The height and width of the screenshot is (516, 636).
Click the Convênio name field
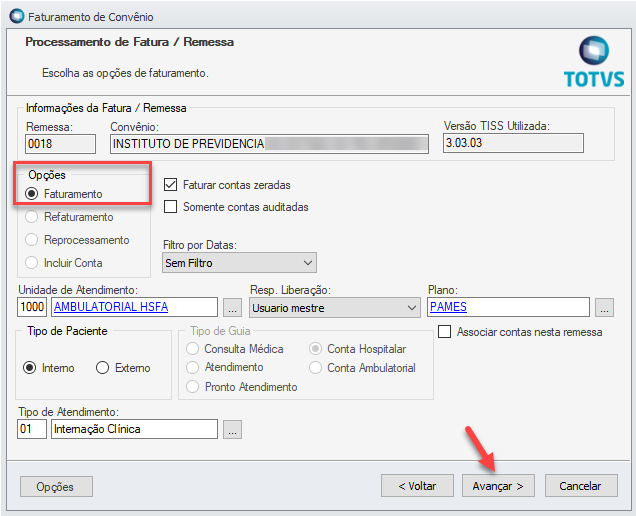tap(269, 144)
